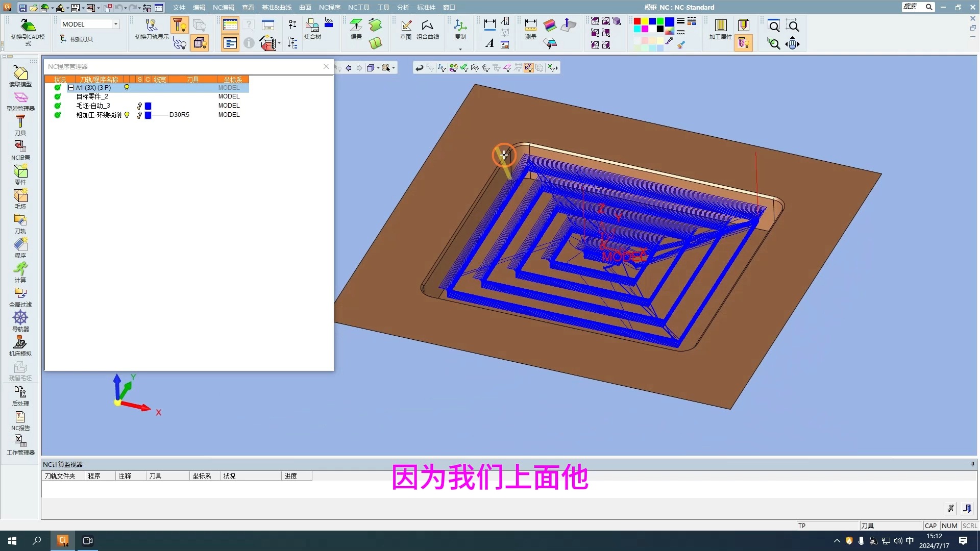Collapse the A1 (3X) (3 P) tree node
Image resolution: width=980 pixels, height=551 pixels.
pyautogui.click(x=71, y=88)
